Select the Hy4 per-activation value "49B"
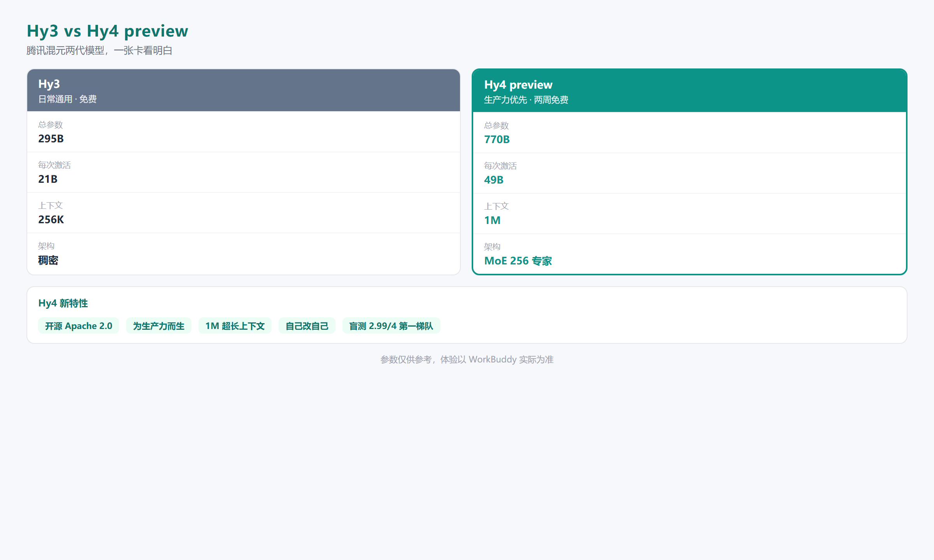Viewport: 934px width, 560px height. pyautogui.click(x=494, y=180)
